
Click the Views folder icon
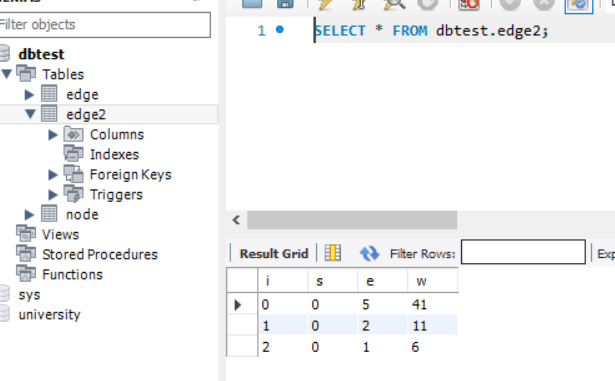tap(26, 234)
